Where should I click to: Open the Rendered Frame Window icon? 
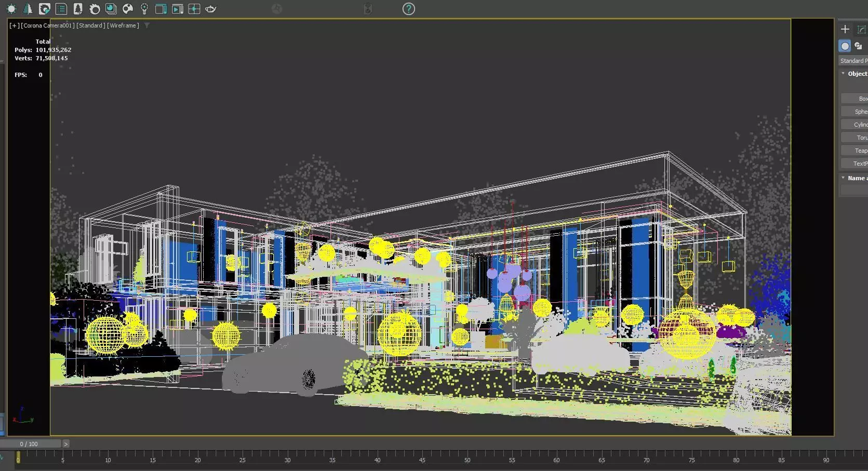[178, 9]
